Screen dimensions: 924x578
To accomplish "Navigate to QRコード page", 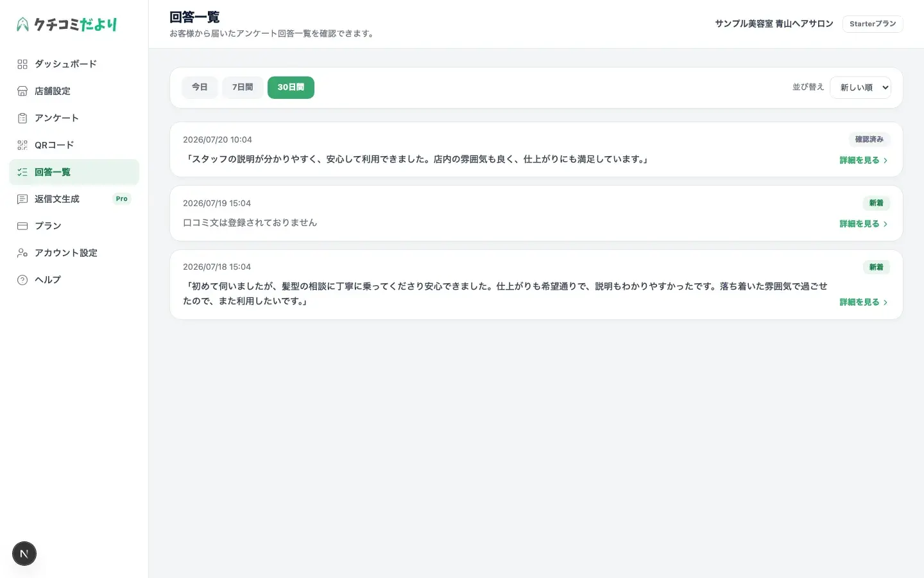I will point(74,145).
